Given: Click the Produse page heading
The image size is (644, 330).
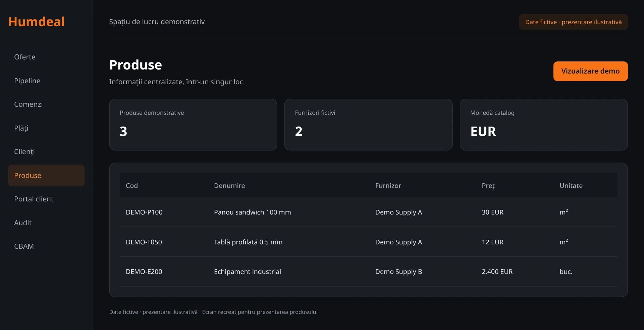Looking at the screenshot, I should [x=136, y=65].
